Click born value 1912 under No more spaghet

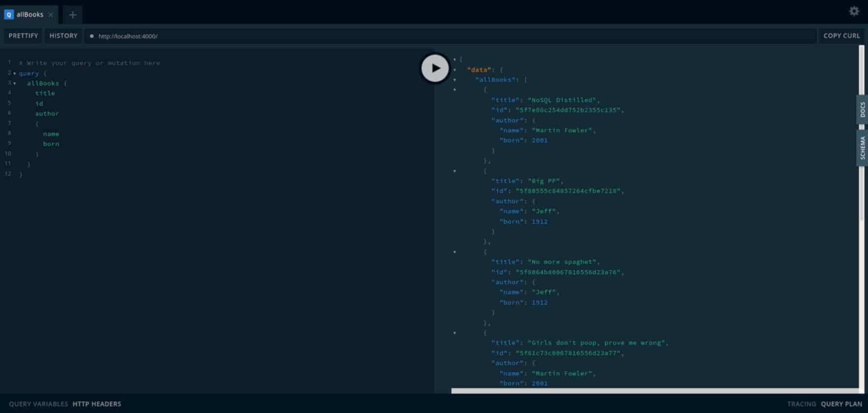pyautogui.click(x=540, y=302)
